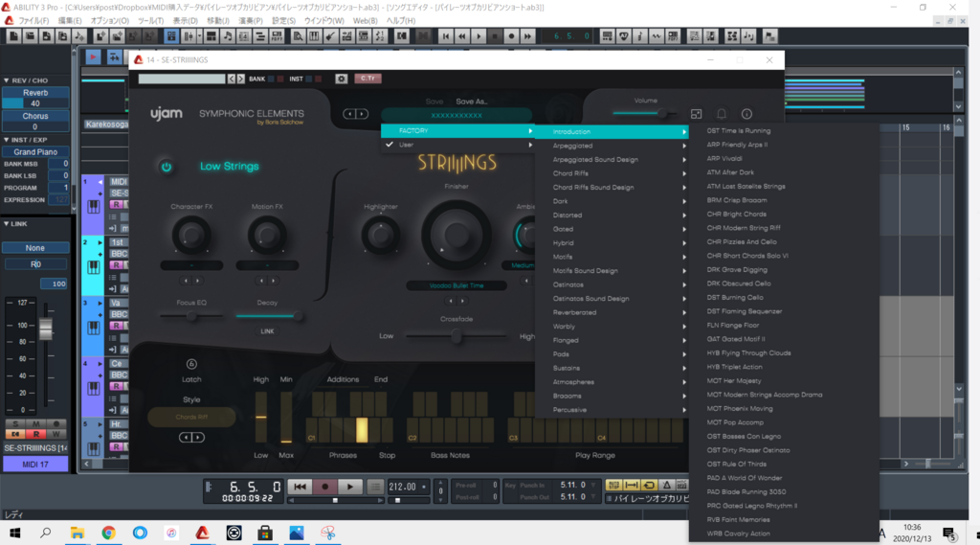Open Chrome from the taskbar
This screenshot has width=980, height=545.
109,533
